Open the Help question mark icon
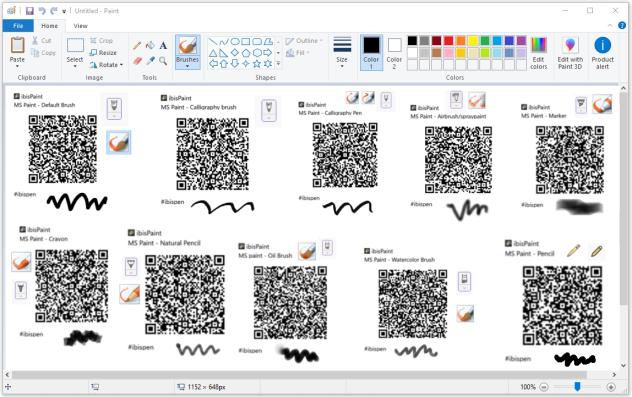Viewport: 632px width, 397px height. click(x=622, y=25)
